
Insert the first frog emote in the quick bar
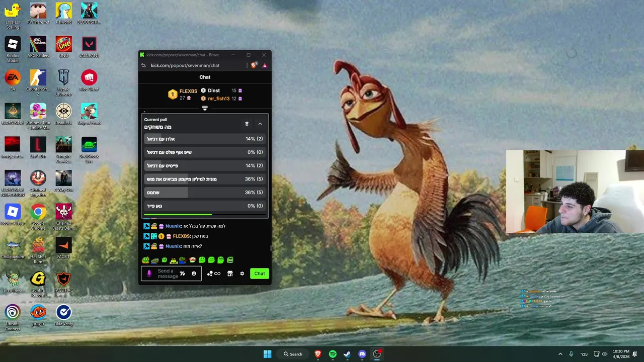(145, 260)
